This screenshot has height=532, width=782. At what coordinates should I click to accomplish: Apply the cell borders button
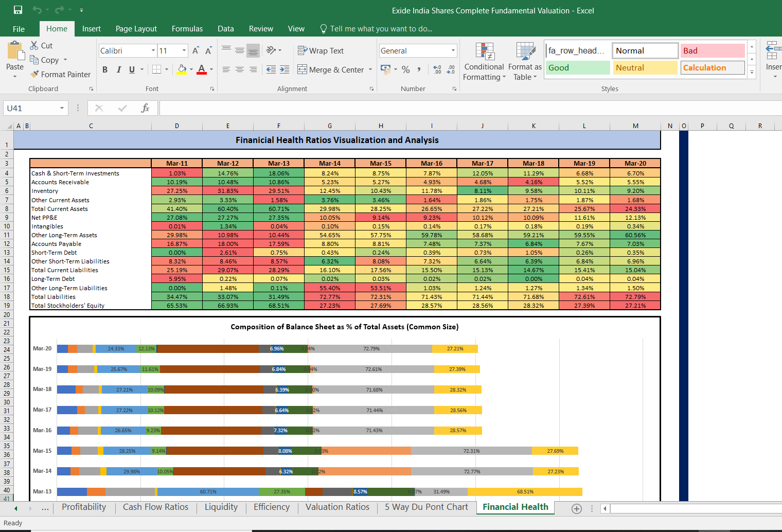click(157, 69)
